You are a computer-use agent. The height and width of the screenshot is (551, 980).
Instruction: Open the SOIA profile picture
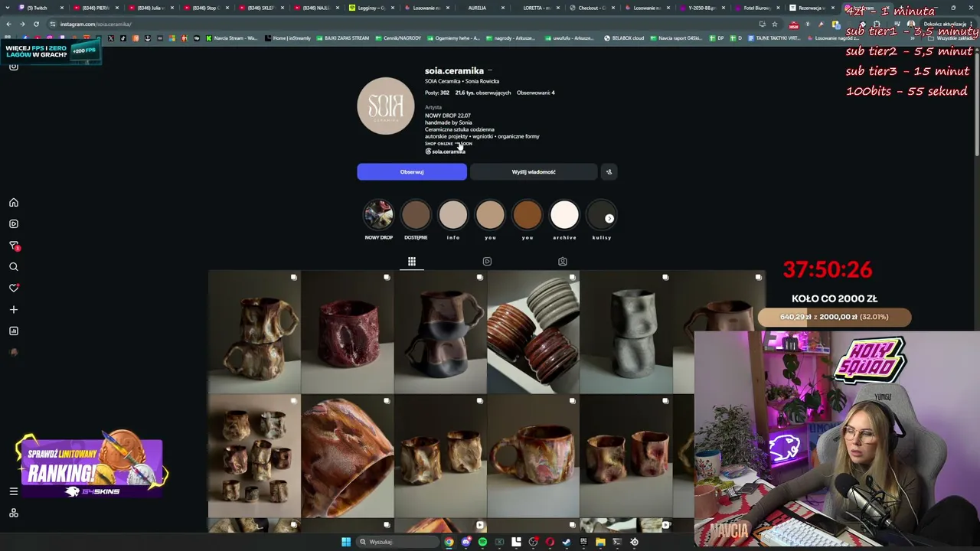[386, 106]
